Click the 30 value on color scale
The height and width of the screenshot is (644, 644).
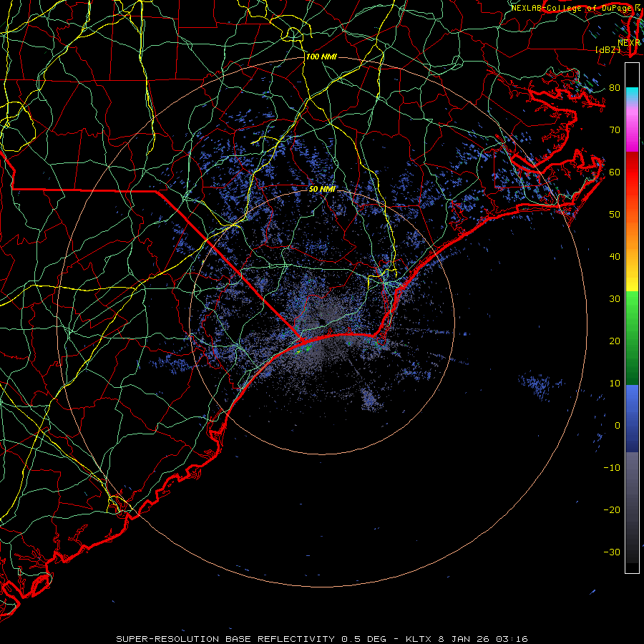tap(615, 298)
